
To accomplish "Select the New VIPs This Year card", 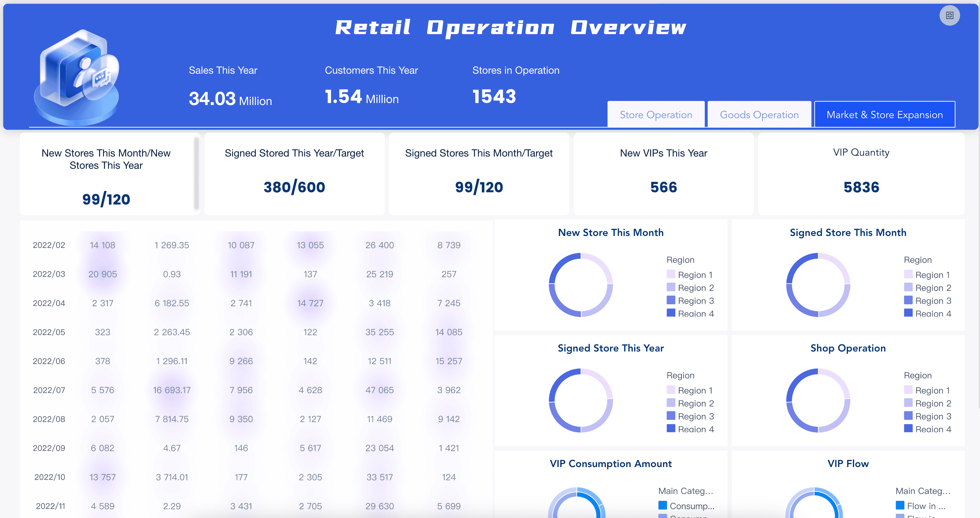I will pos(663,174).
